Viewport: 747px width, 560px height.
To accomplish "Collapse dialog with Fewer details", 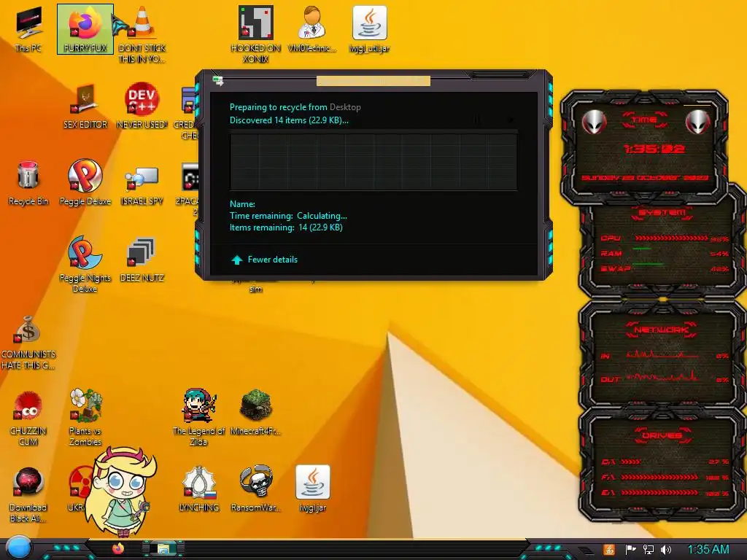I will (264, 260).
